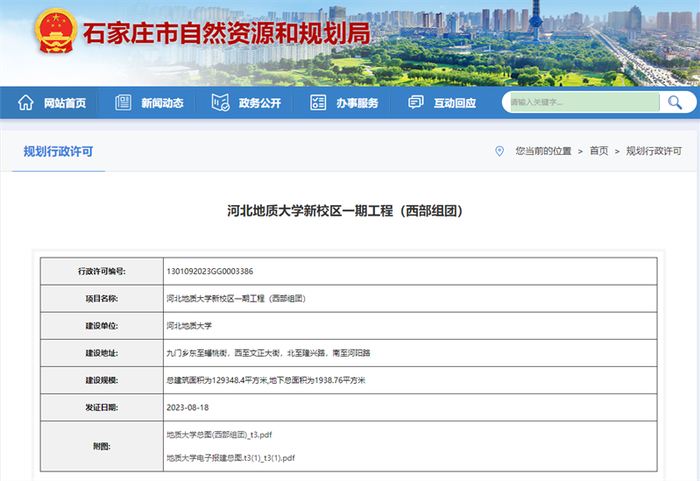Screen dimensions: 700x481
Task: Click the value 河北地质大学 in 建设单位 row
Action: click(189, 326)
